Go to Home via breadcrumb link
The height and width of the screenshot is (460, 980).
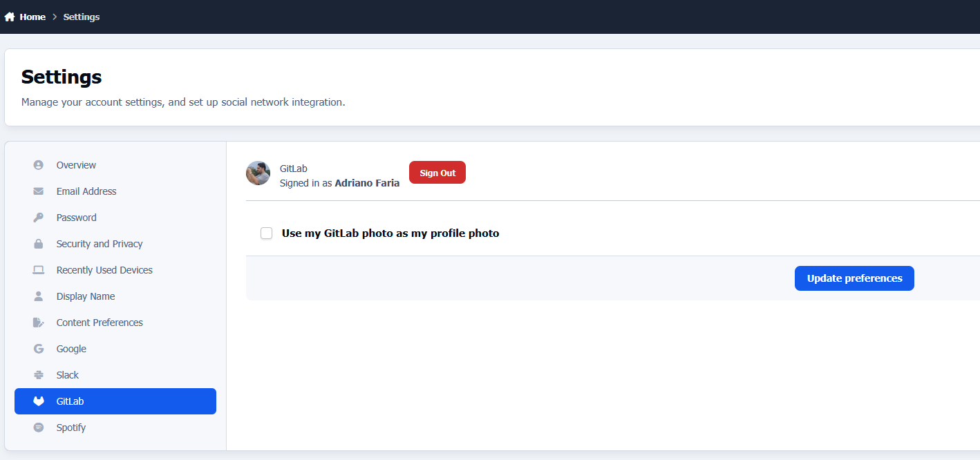[32, 17]
